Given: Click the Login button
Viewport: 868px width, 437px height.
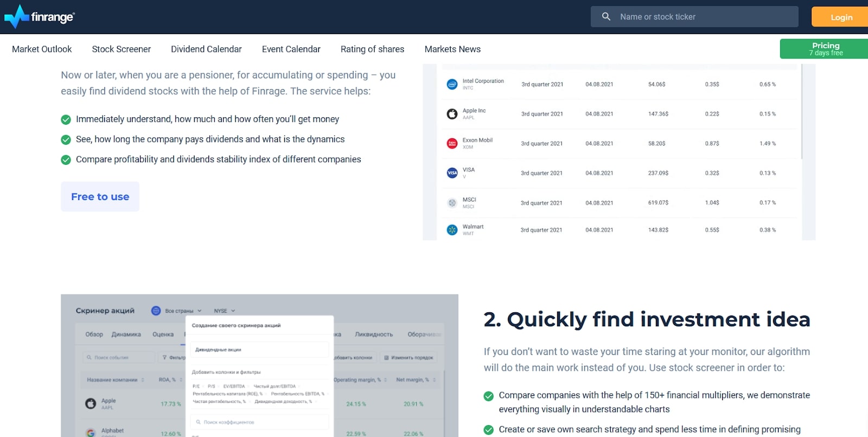Looking at the screenshot, I should tap(840, 17).
